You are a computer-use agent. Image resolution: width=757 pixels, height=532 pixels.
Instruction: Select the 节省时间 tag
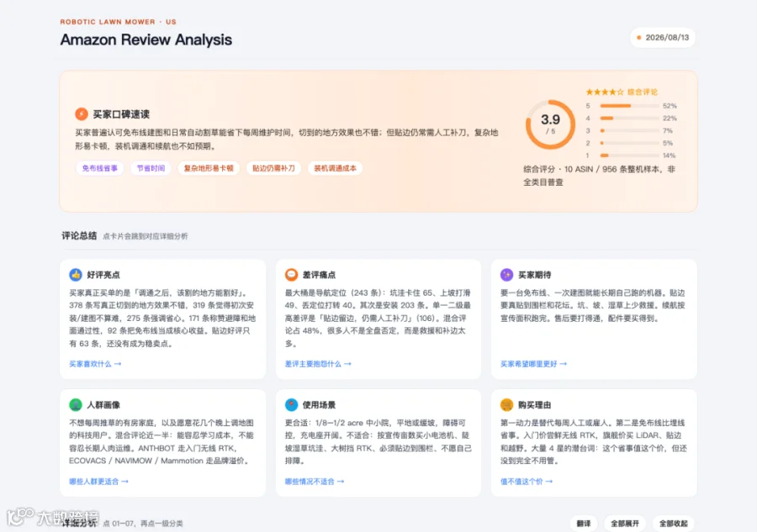pos(151,168)
